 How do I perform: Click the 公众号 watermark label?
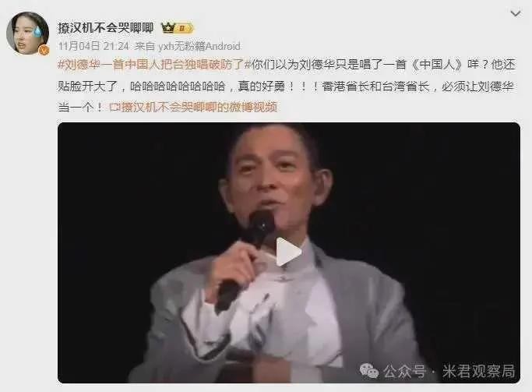point(404,371)
